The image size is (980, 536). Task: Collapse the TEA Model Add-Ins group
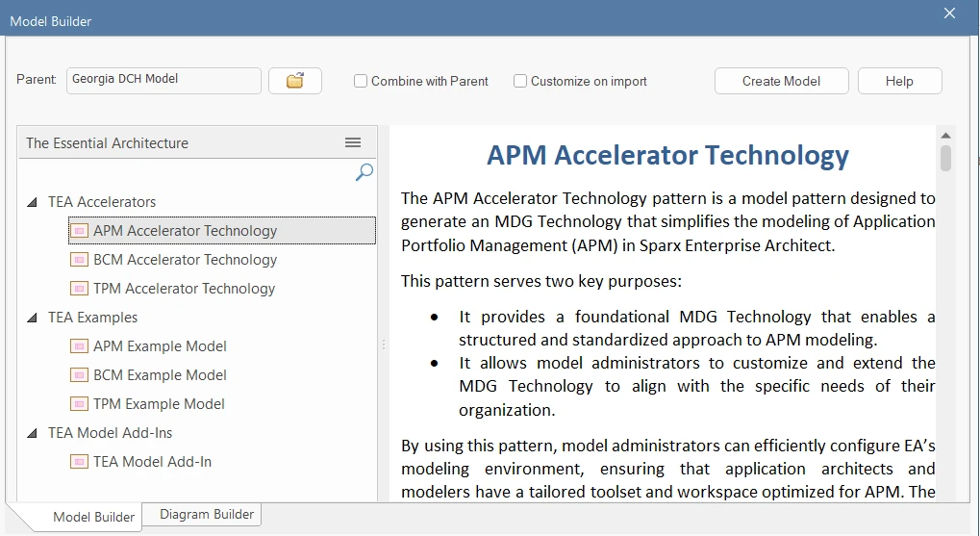coord(33,433)
